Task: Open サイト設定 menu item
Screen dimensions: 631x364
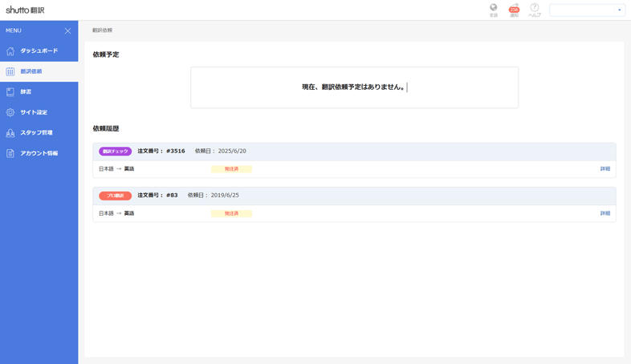Action: 39,112
